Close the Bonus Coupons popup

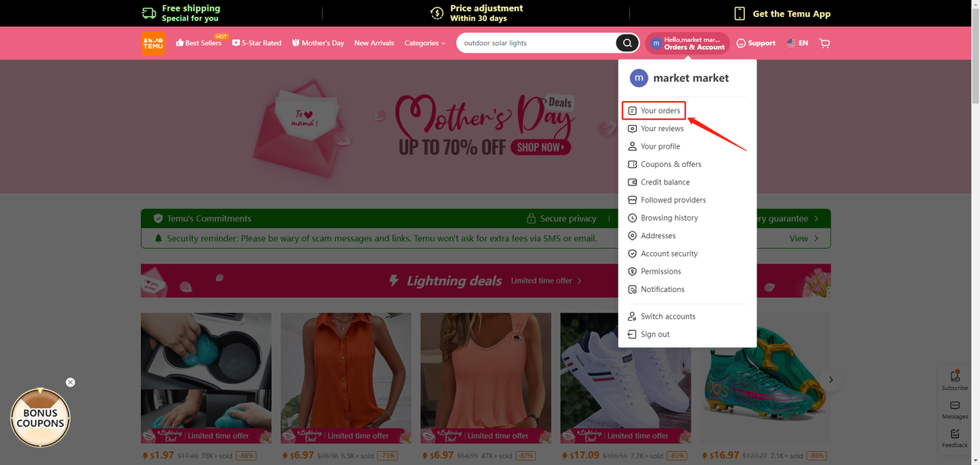(70, 382)
